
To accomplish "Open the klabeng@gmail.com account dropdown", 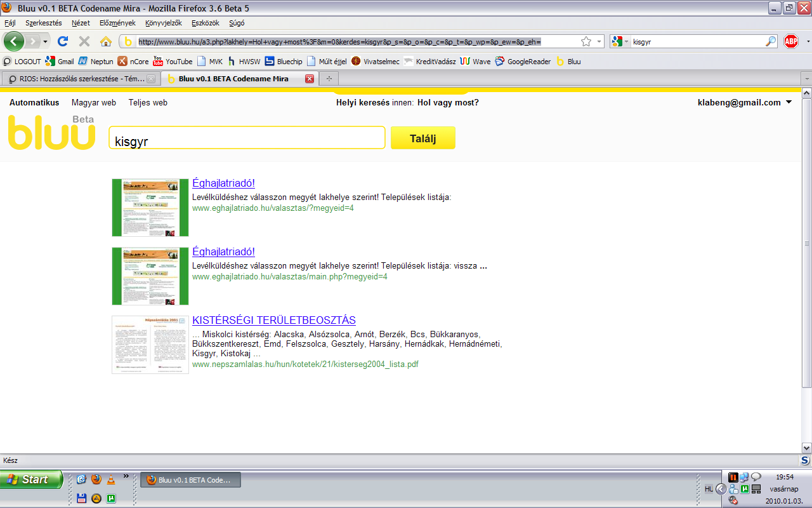I will point(789,102).
